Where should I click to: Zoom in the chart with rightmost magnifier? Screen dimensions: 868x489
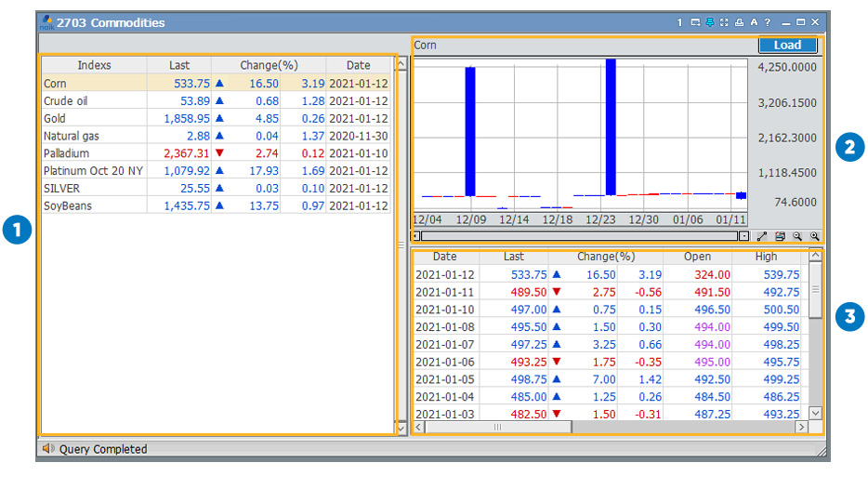(x=814, y=236)
